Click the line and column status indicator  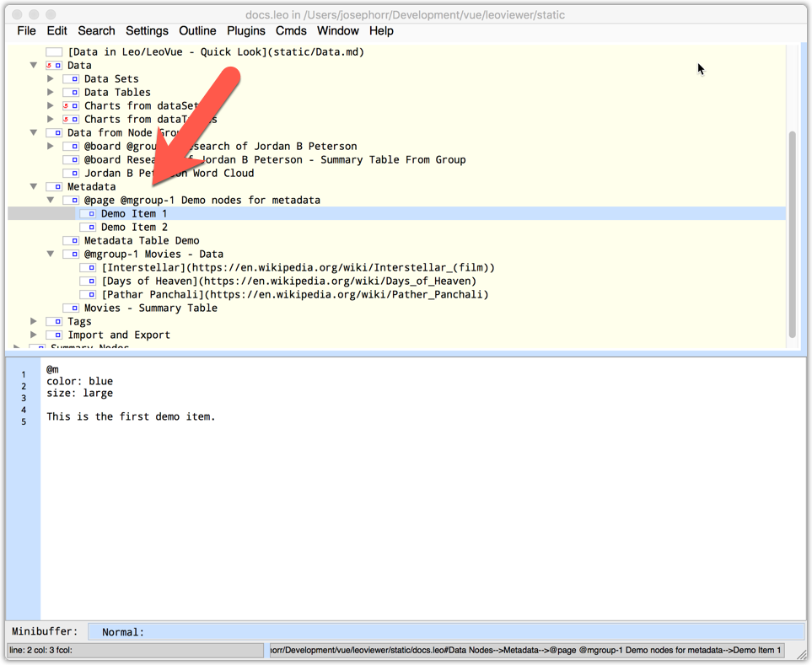pos(135,650)
